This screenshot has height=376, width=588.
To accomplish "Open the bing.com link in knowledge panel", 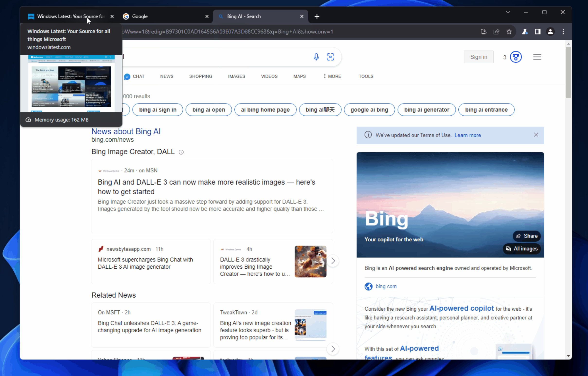I will 386,286.
